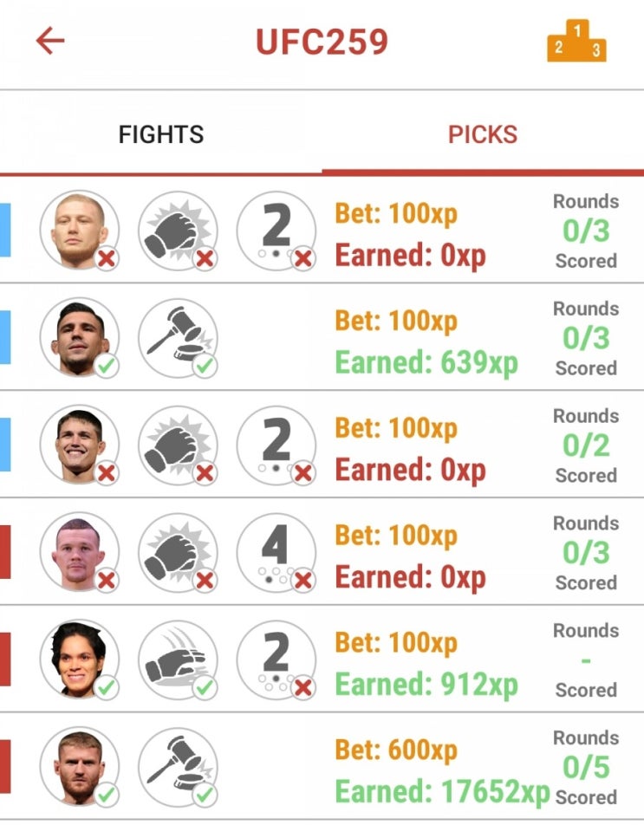
Task: Open the bearded fighter portrait in last row
Action: 80,767
